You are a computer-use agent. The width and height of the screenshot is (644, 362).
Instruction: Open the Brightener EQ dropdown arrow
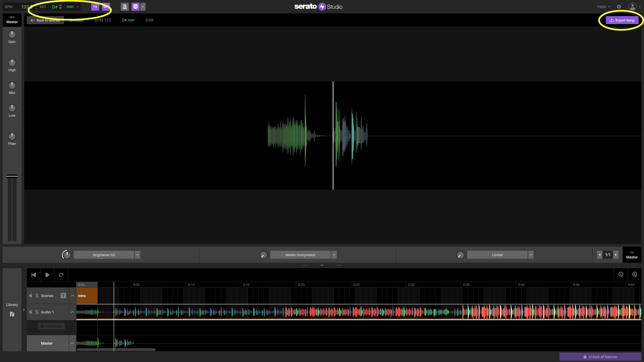pyautogui.click(x=138, y=255)
